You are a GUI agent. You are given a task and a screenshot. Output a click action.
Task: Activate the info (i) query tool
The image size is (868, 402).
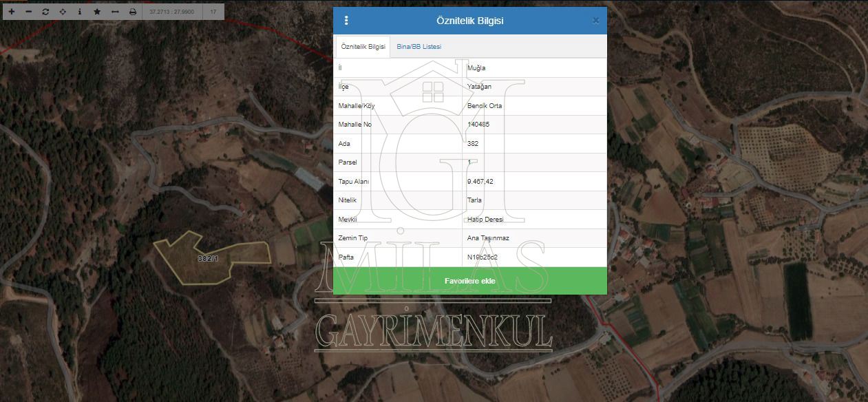tap(79, 11)
